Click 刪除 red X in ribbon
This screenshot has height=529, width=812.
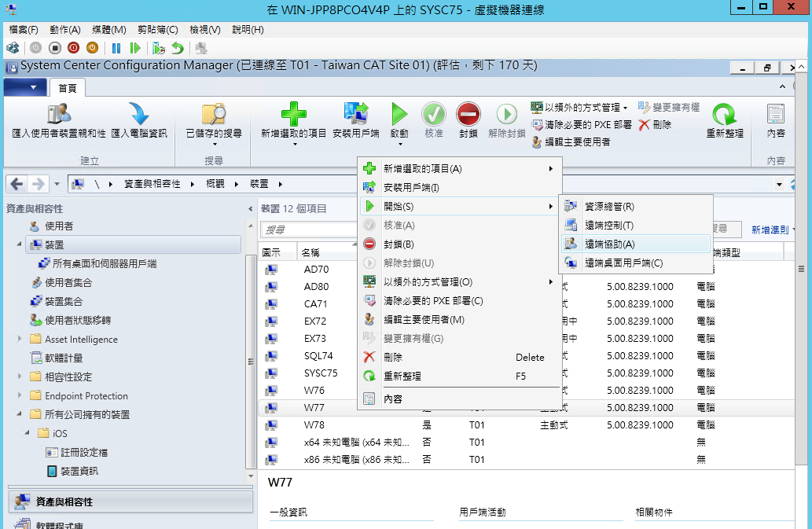pos(655,125)
